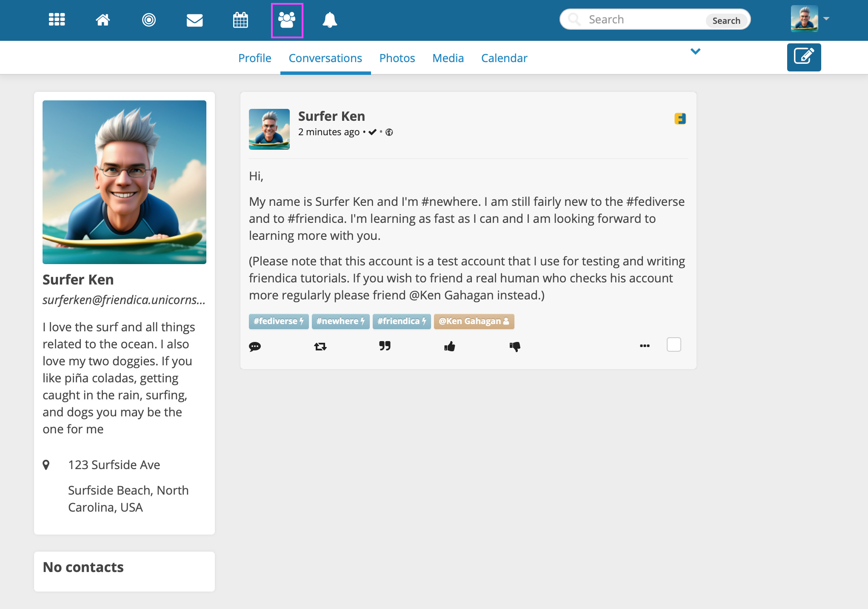Click the delivered checkmark icon on post
The height and width of the screenshot is (609, 868).
pyautogui.click(x=372, y=132)
